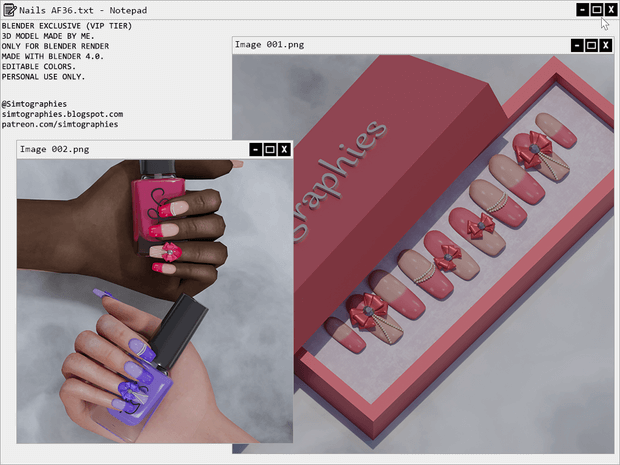Image resolution: width=620 pixels, height=465 pixels.
Task: Close the Image 001.png window
Action: [x=605, y=45]
